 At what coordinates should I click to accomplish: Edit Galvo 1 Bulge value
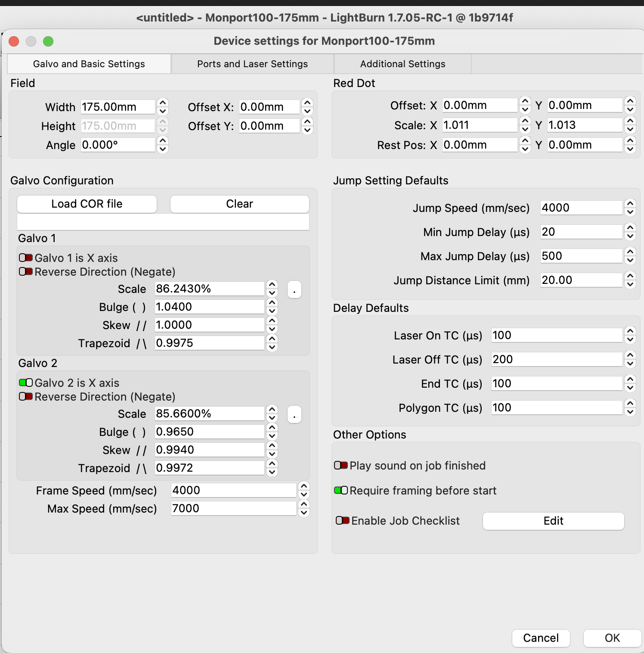210,307
